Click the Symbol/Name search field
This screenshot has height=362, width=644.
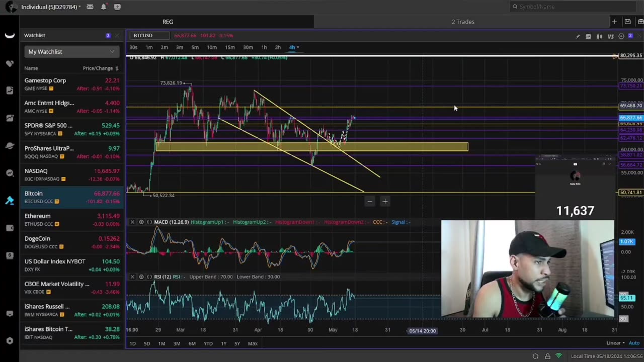tap(573, 7)
